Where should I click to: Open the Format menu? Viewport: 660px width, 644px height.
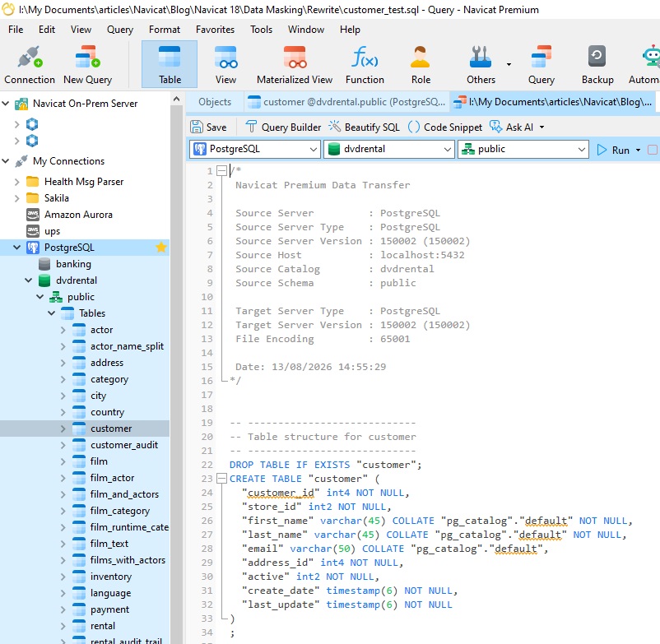(x=165, y=30)
